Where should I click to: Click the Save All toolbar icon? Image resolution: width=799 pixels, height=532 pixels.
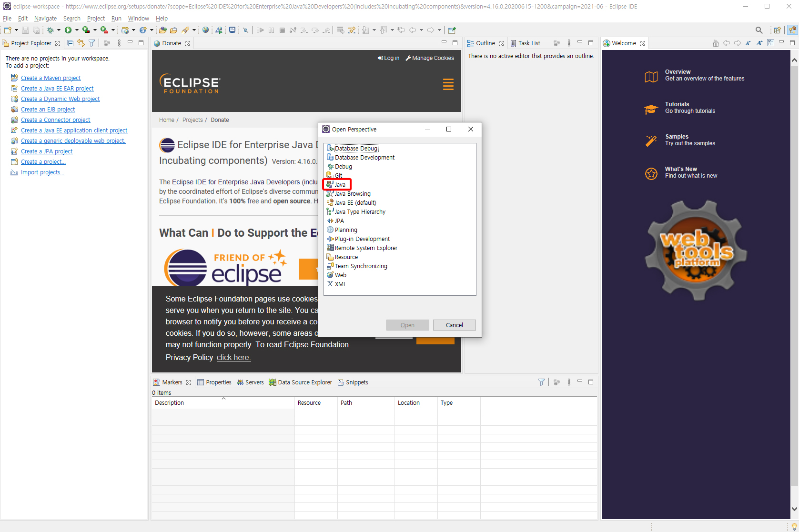36,30
